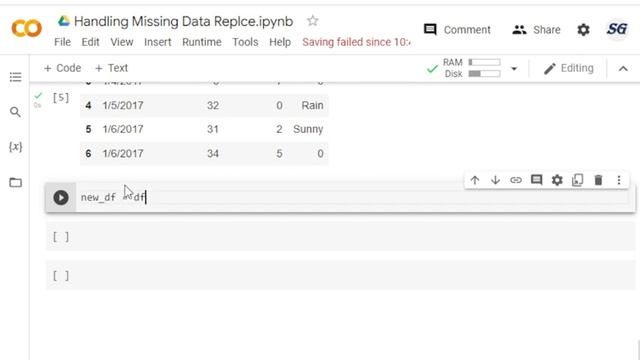Click the Comment button
640x360 pixels.
pyautogui.click(x=457, y=30)
